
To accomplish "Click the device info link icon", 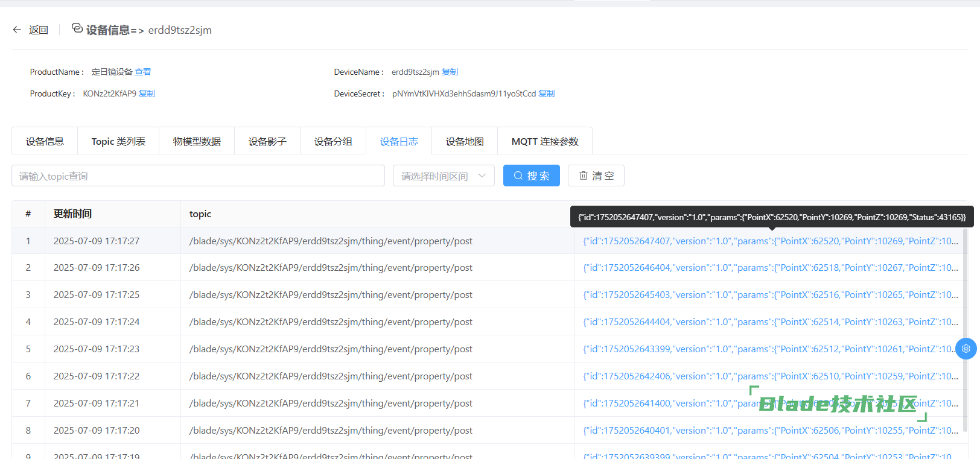I will [77, 28].
